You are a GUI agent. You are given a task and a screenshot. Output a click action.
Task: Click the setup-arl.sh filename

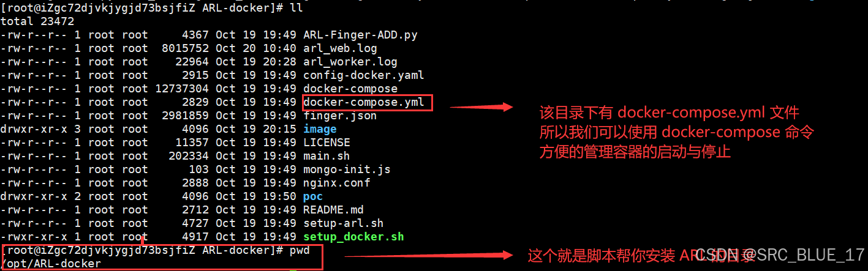click(x=344, y=223)
